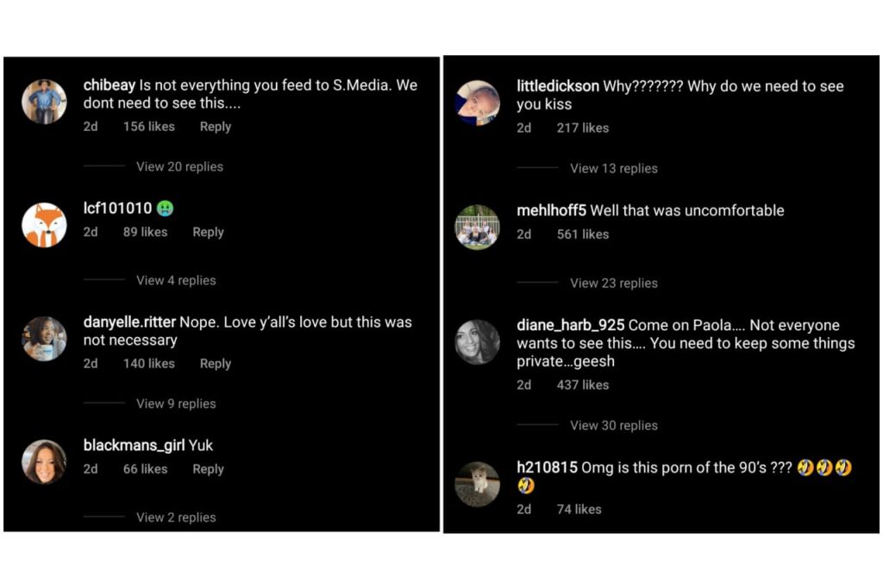Reply to danyelle.ritter's comment
This screenshot has height=588, width=883.
216,364
